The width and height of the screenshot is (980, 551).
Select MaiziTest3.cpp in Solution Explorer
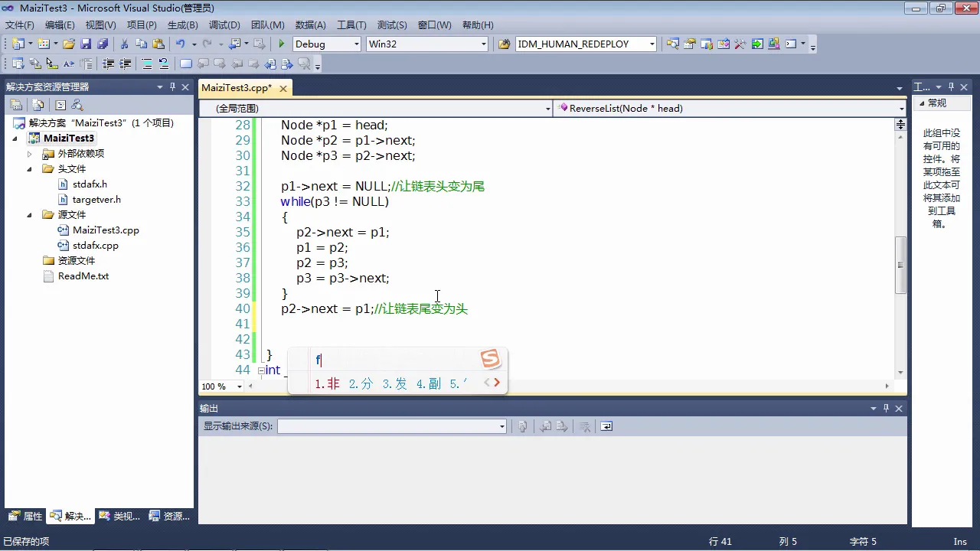tap(106, 230)
